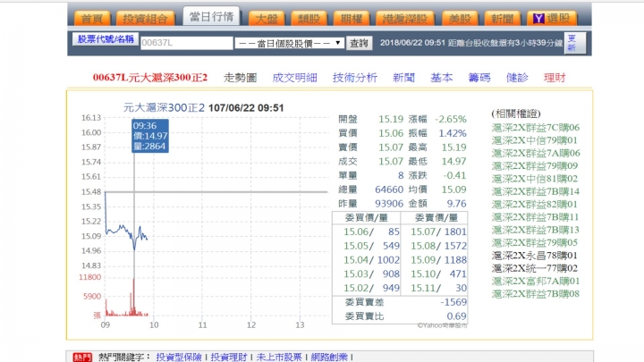Click the 委買賣比 0.69 value

(x=456, y=316)
